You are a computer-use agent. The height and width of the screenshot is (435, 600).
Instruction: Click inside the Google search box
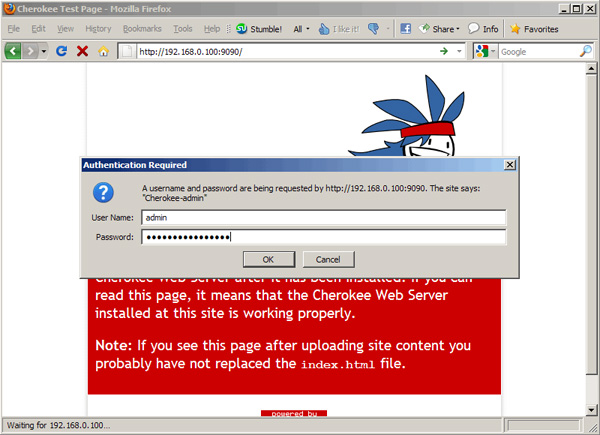click(x=539, y=52)
